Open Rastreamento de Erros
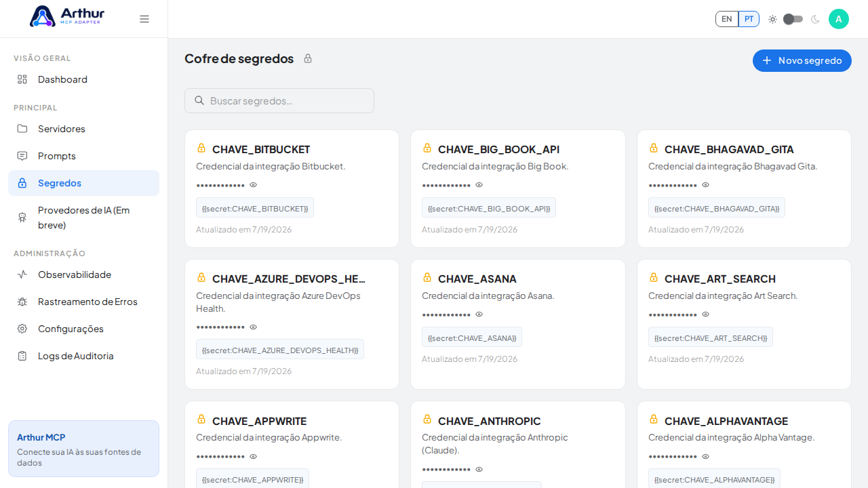Image resolution: width=868 pixels, height=488 pixels. [x=83, y=302]
